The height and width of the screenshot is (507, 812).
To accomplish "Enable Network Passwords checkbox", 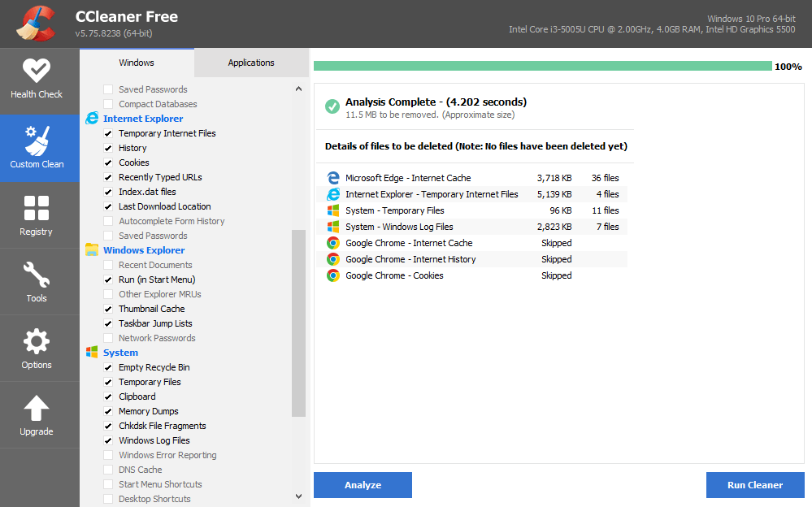I will [108, 338].
